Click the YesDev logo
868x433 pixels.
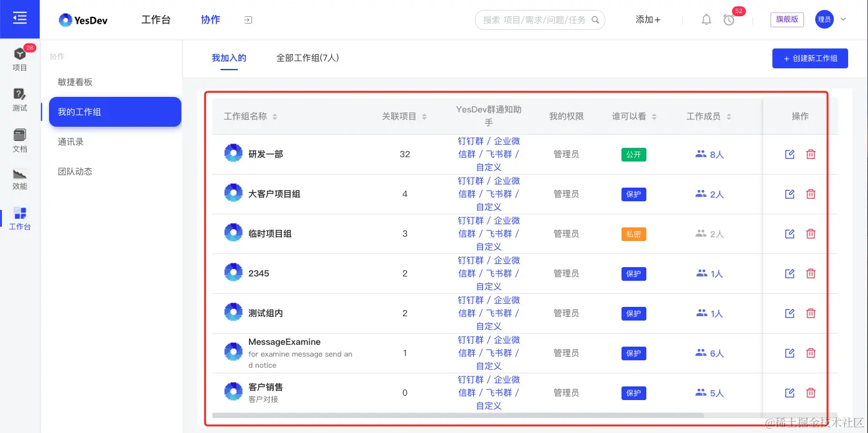coord(83,20)
